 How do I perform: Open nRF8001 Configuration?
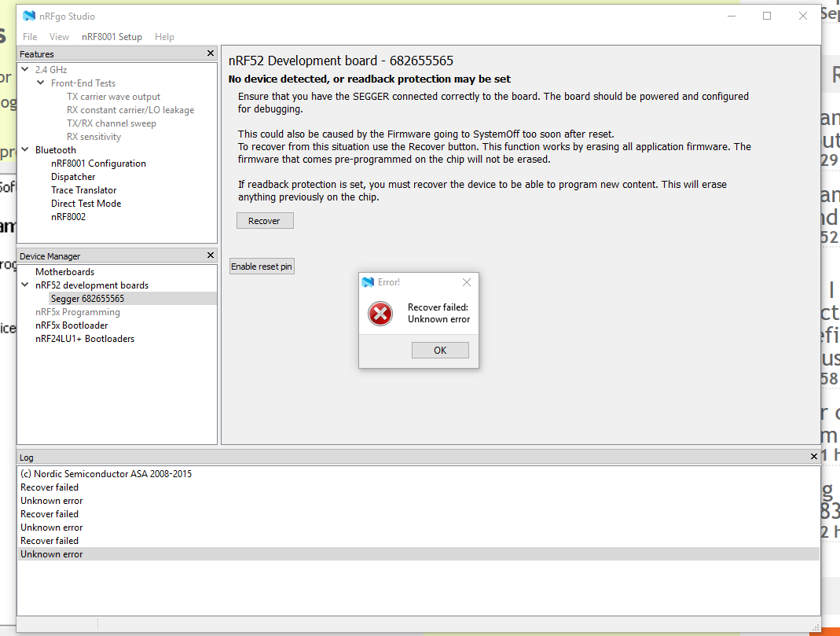(98, 164)
